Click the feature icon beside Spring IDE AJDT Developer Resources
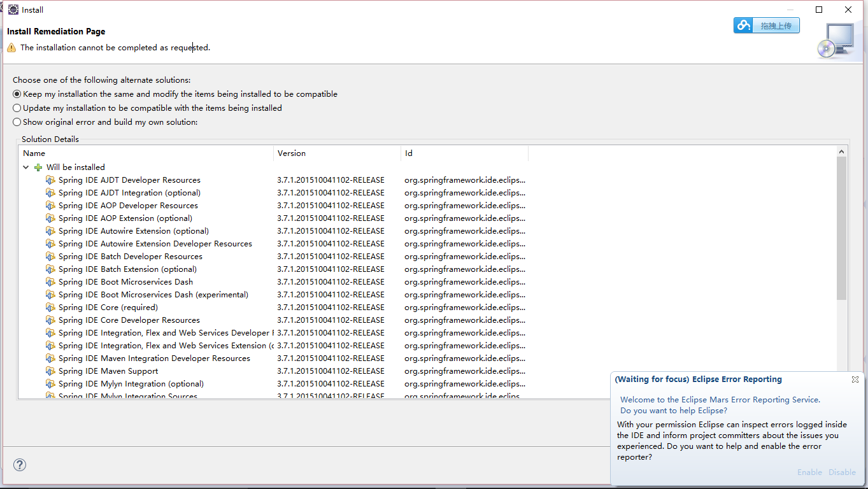868x489 pixels. point(51,180)
